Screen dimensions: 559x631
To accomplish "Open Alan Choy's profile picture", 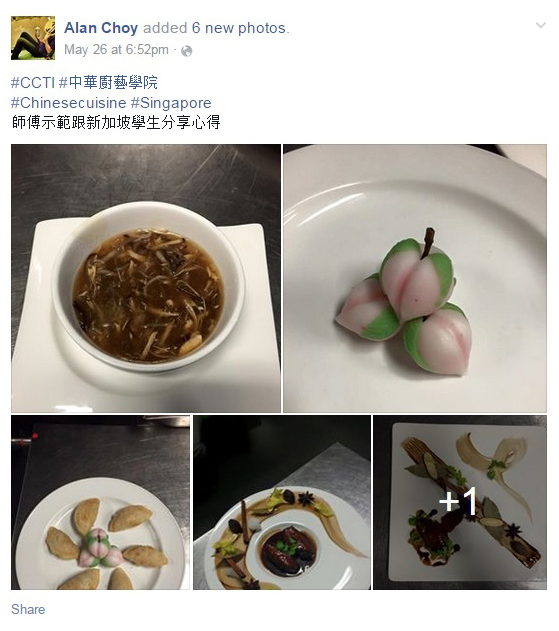I will 33,38.
